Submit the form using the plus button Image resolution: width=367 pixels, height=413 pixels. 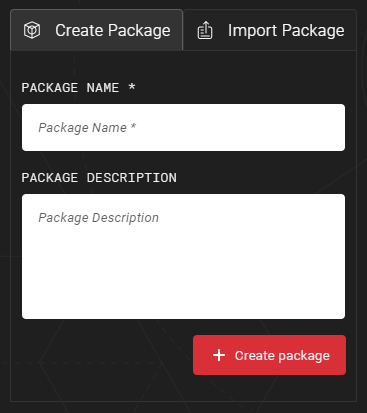pyautogui.click(x=269, y=355)
